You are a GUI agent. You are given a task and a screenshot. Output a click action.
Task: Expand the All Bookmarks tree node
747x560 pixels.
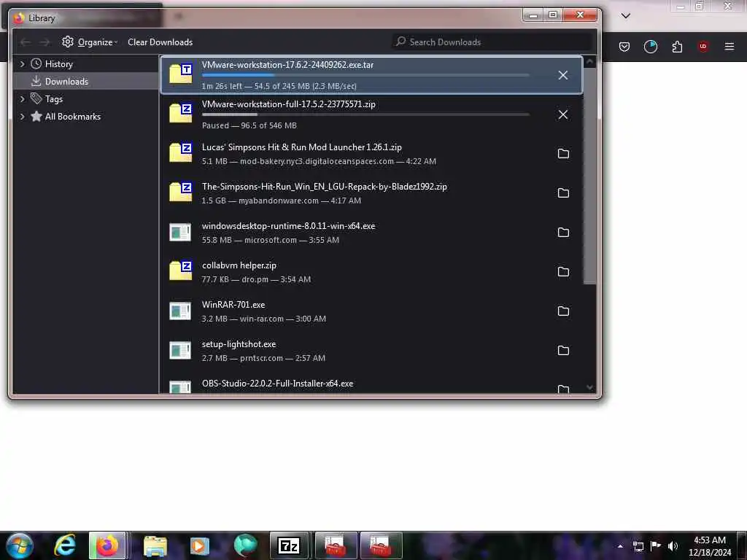22,117
